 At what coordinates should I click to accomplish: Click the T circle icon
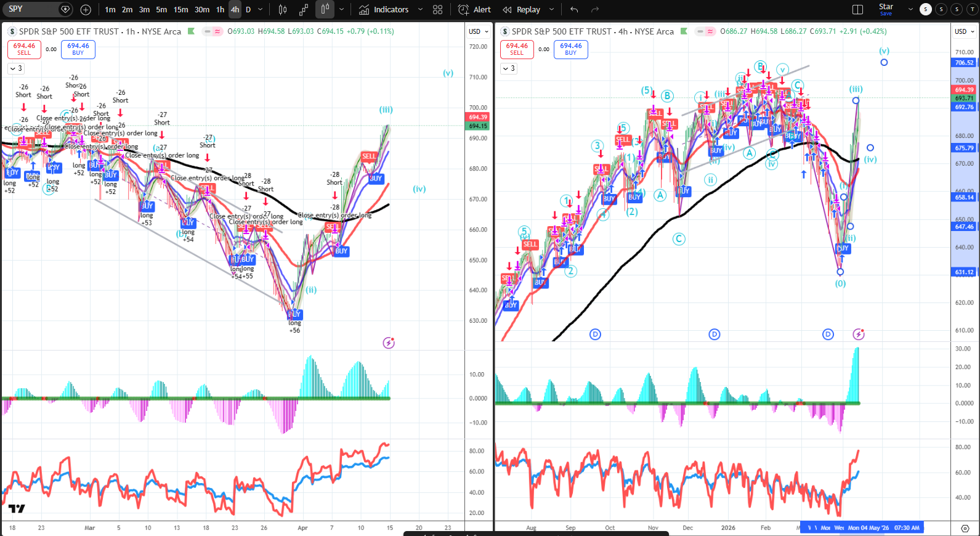973,9
